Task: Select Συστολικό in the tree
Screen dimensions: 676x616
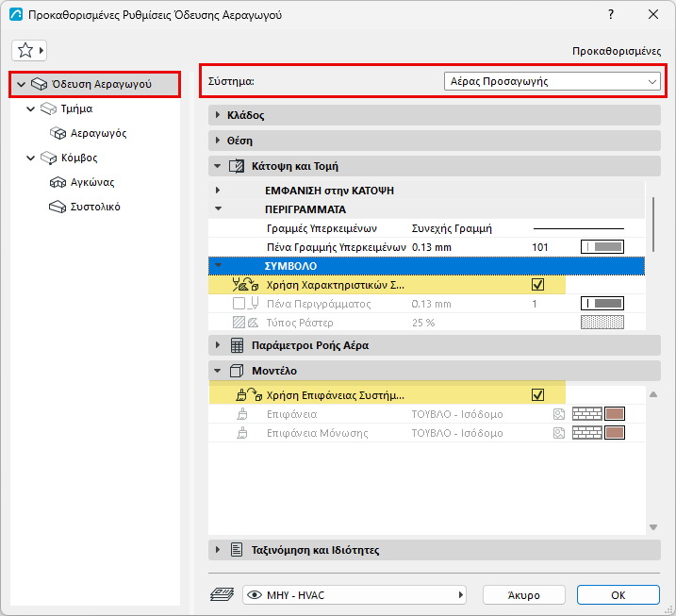Action: click(x=95, y=207)
